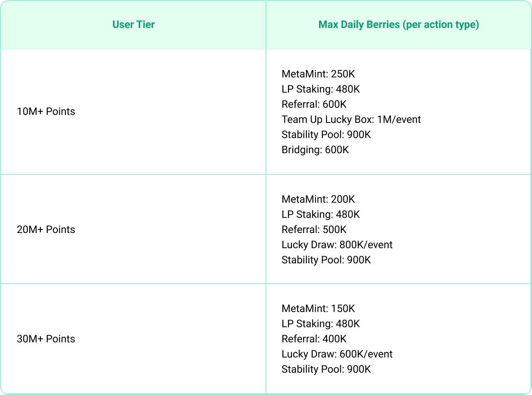Click Team Up Lucky Box: 1M/event text
The image size is (532, 395).
click(x=351, y=119)
